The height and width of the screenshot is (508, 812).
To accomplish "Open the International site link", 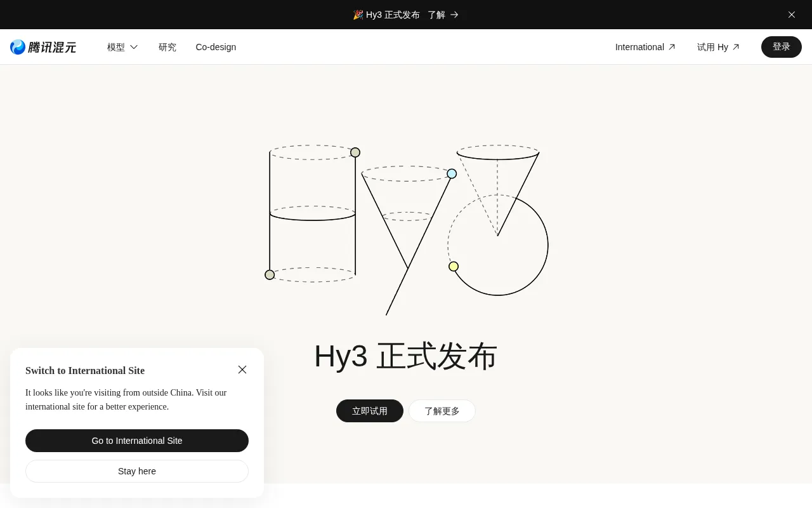I will [x=645, y=47].
